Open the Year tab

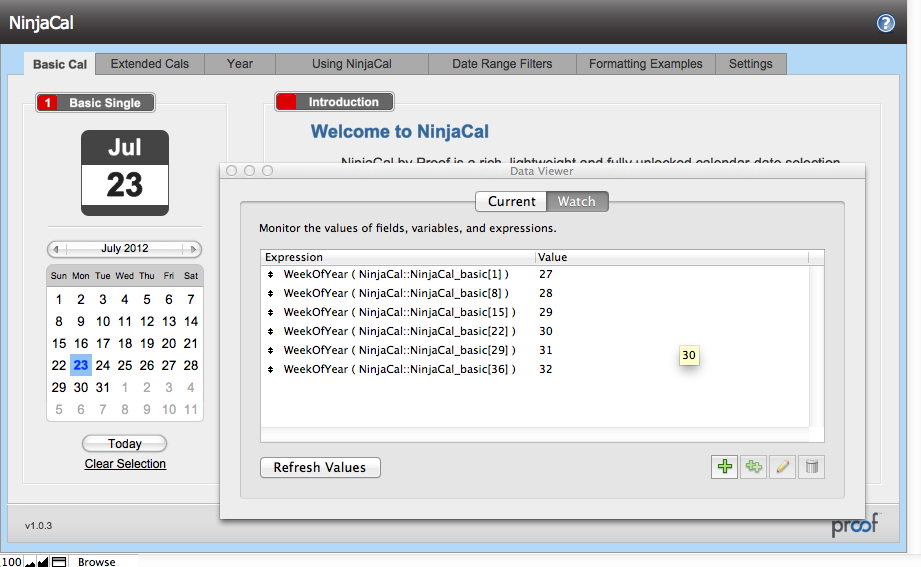click(x=240, y=63)
